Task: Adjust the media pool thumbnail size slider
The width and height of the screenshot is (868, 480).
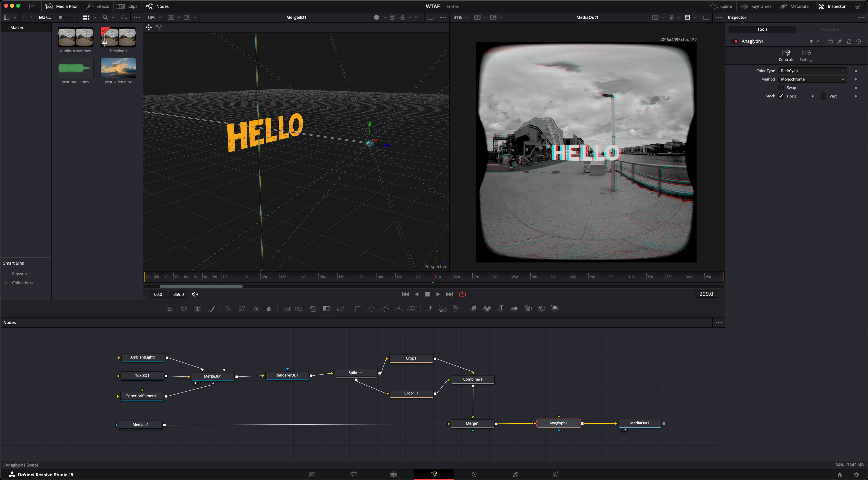Action: pyautogui.click(x=61, y=18)
